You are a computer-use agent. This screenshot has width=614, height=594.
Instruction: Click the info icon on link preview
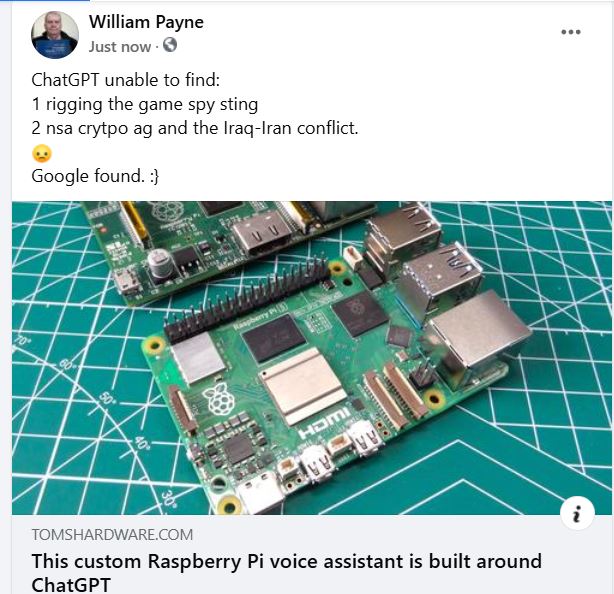(x=577, y=513)
